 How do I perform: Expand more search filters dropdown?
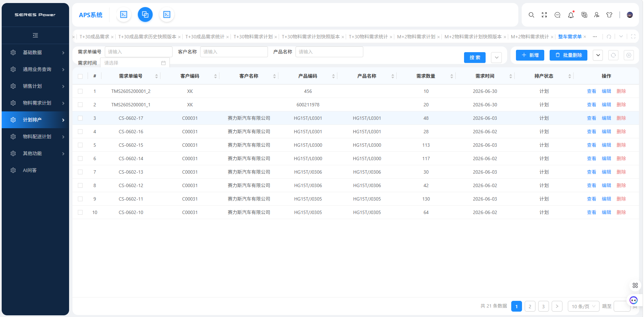pos(496,58)
